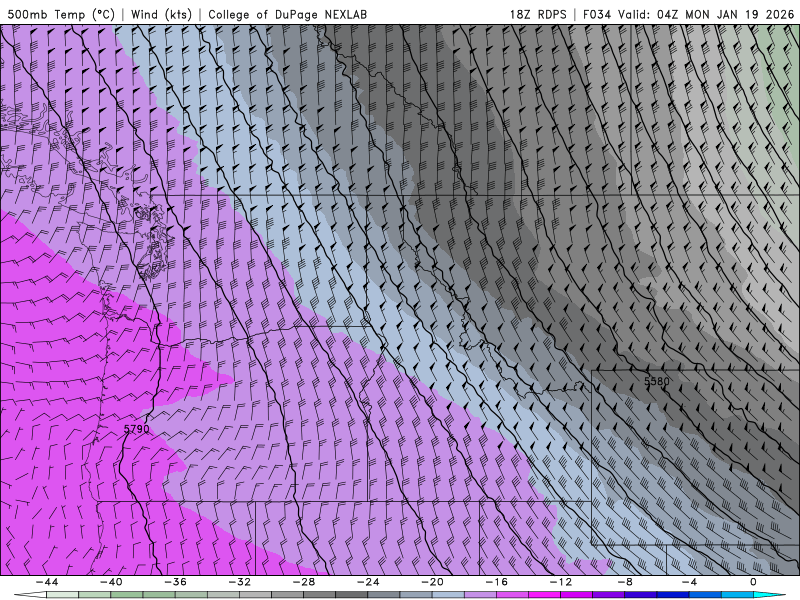Click the -24 colorbar temperature label
The height and width of the screenshot is (600, 800).
(368, 582)
